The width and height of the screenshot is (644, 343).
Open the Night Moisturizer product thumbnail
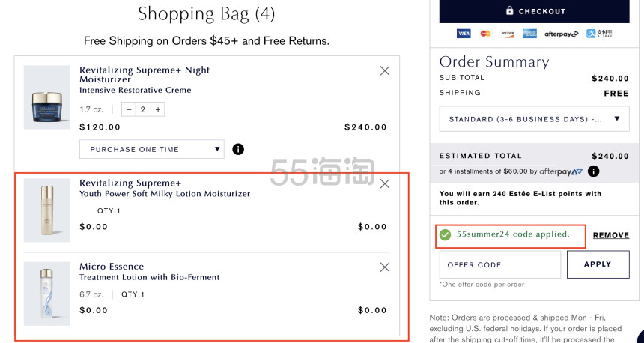tap(47, 97)
